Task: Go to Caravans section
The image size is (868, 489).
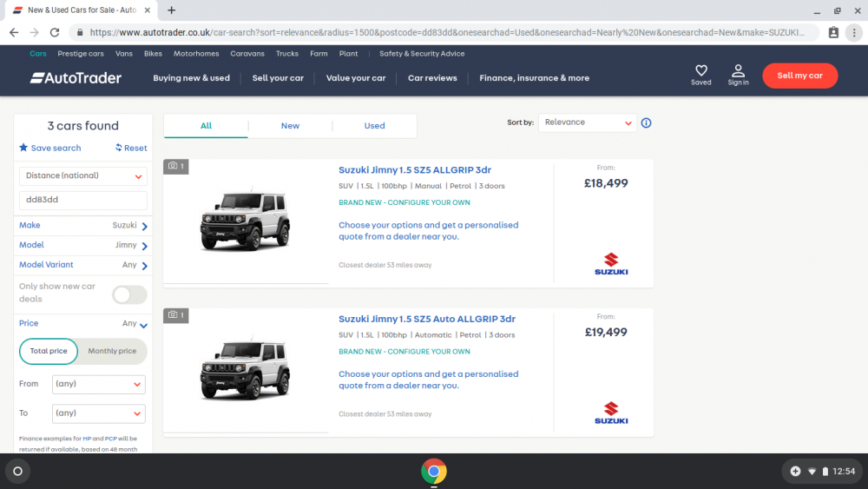Action: (x=247, y=54)
